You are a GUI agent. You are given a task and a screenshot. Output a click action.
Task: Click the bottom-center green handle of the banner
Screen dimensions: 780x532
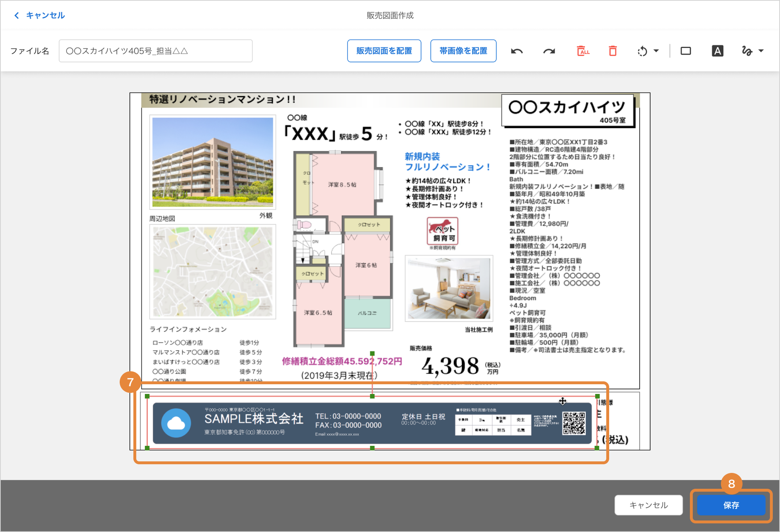372,448
